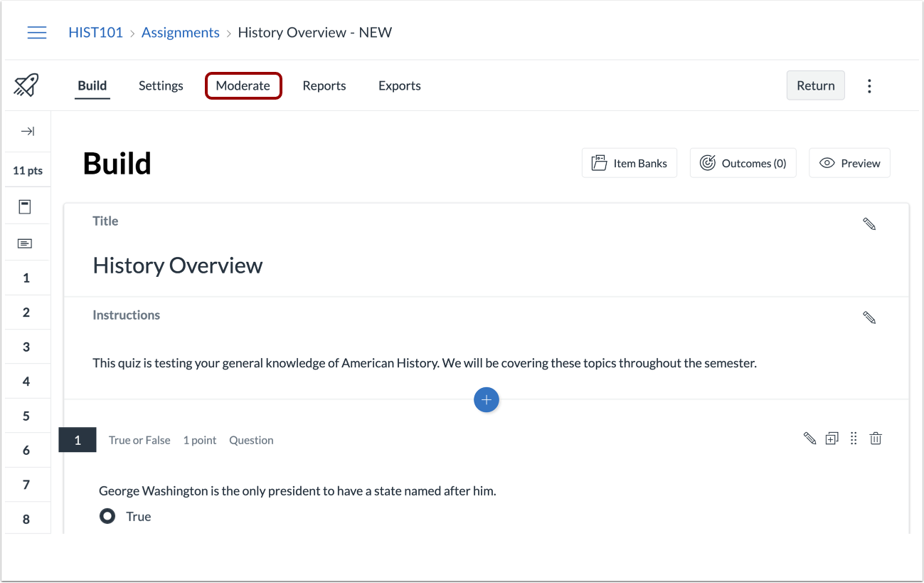Open the Moderate tab
924x583 pixels.
243,85
